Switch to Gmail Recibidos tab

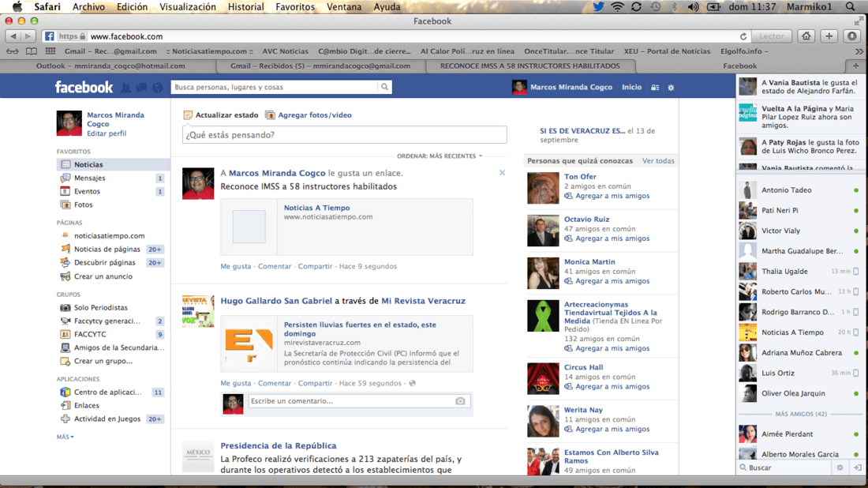[x=320, y=66]
